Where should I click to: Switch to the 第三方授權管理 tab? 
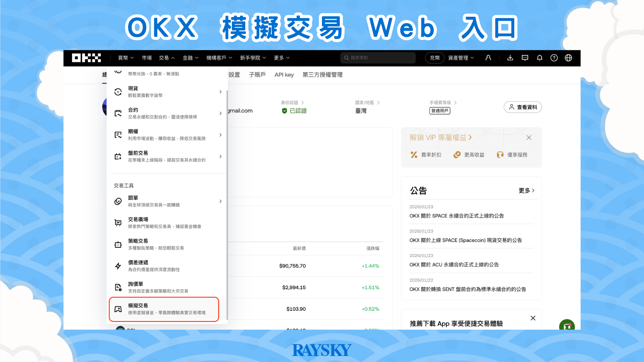[x=322, y=75]
